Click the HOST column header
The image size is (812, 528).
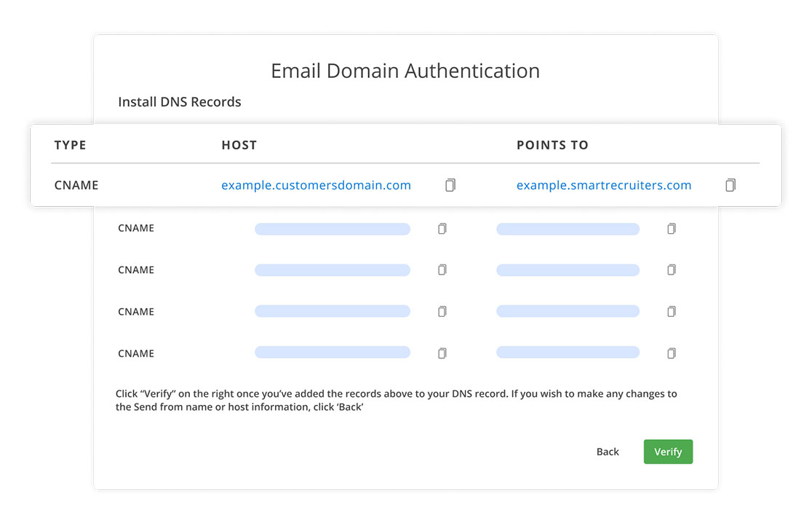pyautogui.click(x=239, y=145)
